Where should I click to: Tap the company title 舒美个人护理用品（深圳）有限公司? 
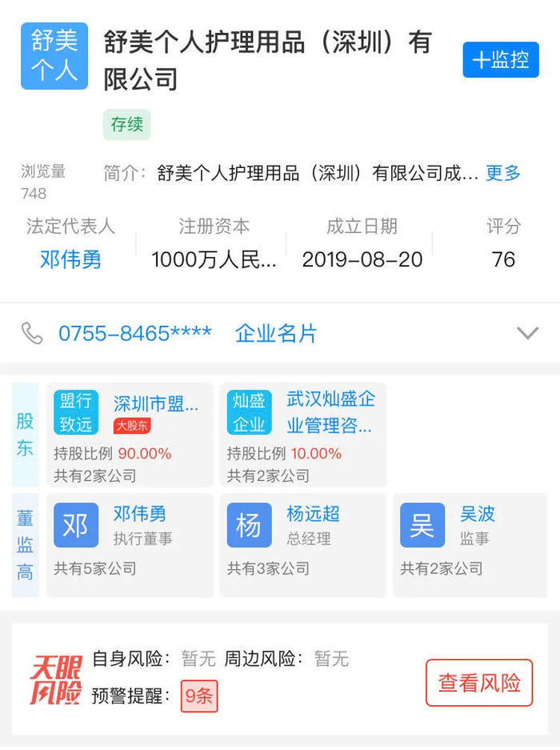[268, 60]
